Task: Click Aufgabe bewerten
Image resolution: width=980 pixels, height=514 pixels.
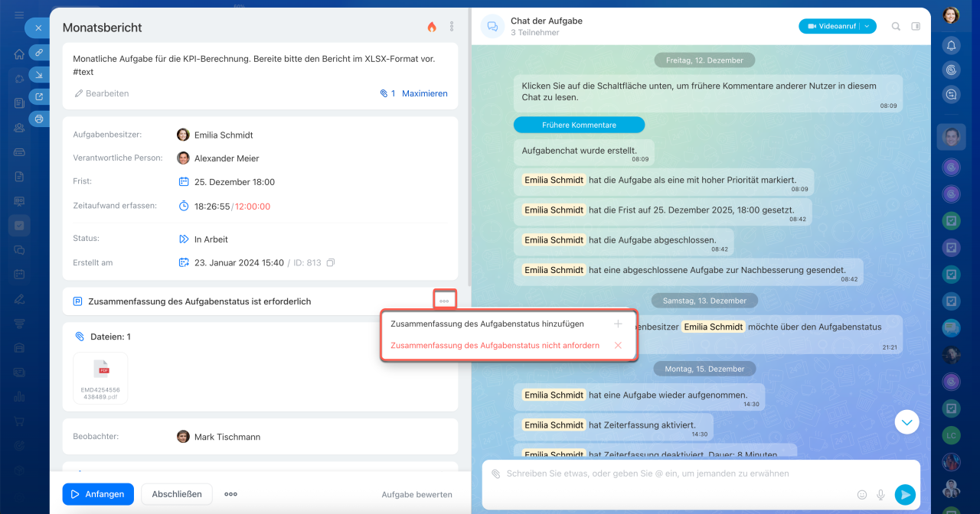Action: (x=417, y=495)
